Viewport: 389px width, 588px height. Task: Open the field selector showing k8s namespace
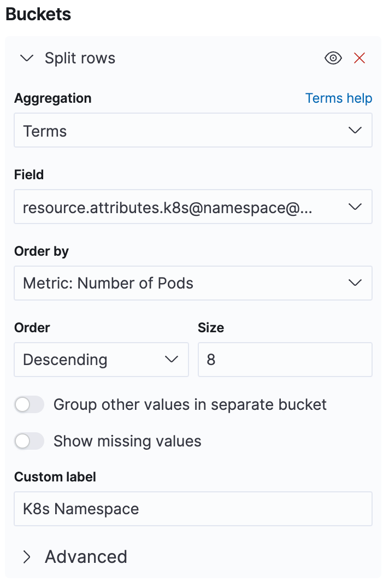click(193, 207)
